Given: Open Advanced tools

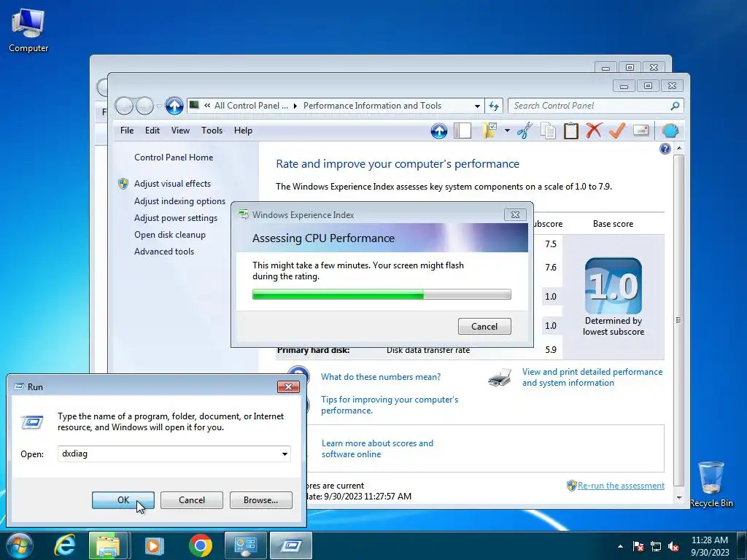Looking at the screenshot, I should [x=164, y=252].
